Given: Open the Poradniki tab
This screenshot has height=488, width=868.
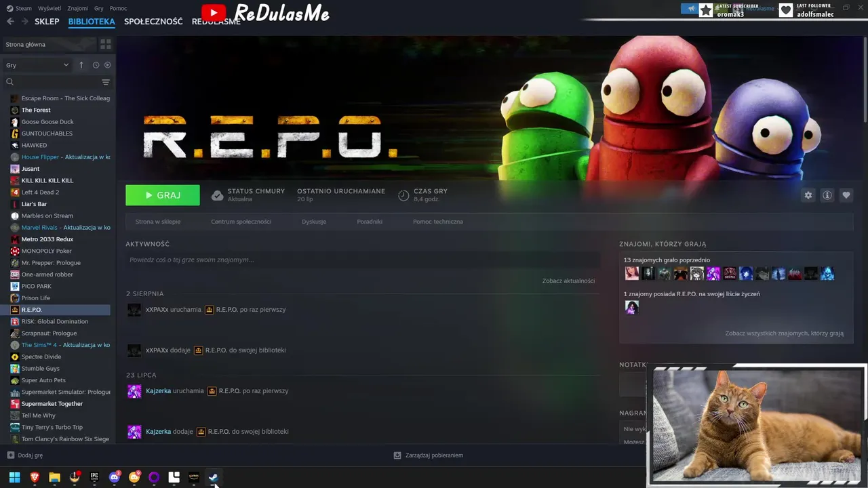Looking at the screenshot, I should [370, 222].
